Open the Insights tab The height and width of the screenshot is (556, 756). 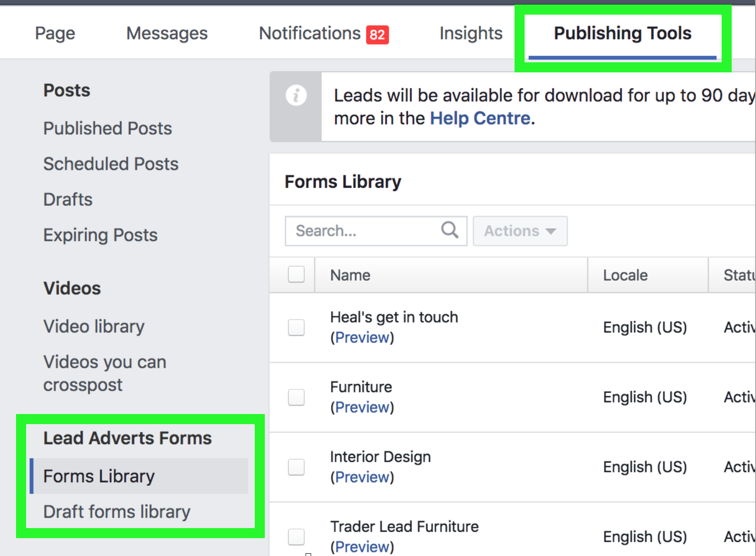coord(471,33)
